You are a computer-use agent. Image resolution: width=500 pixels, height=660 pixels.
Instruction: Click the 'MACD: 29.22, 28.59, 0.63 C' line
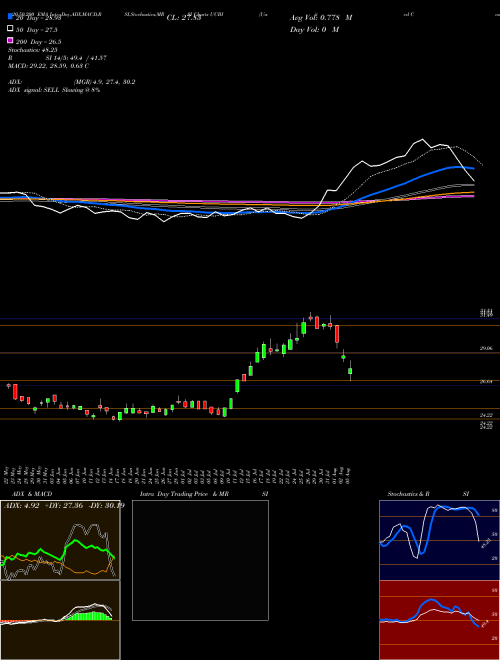[48, 66]
